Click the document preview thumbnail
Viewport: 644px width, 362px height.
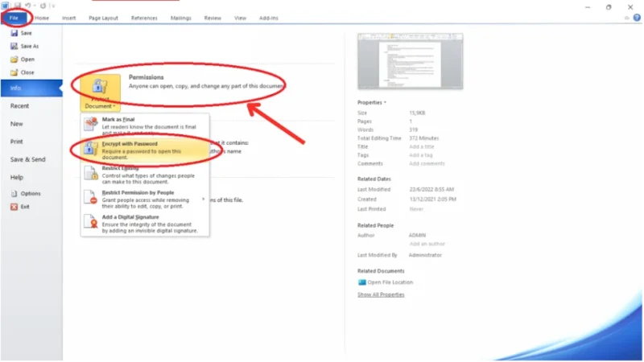410,61
